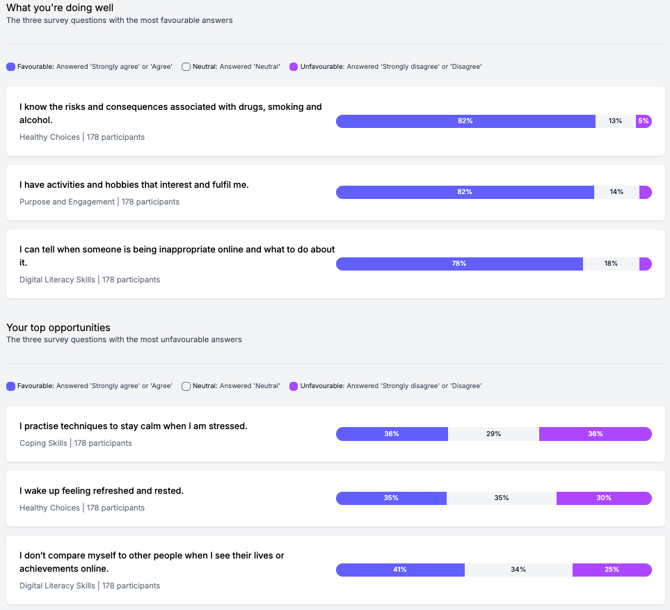Click 5% unfavourable segment on drugs question
Viewport: 670px width, 610px height.
click(643, 121)
